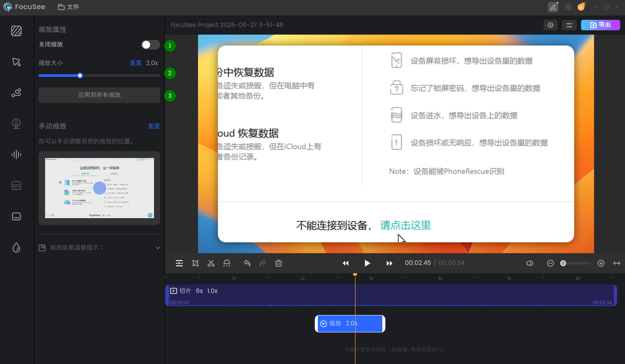Delete the selected clip with trash icon
This screenshot has width=625, height=364.
point(279,263)
